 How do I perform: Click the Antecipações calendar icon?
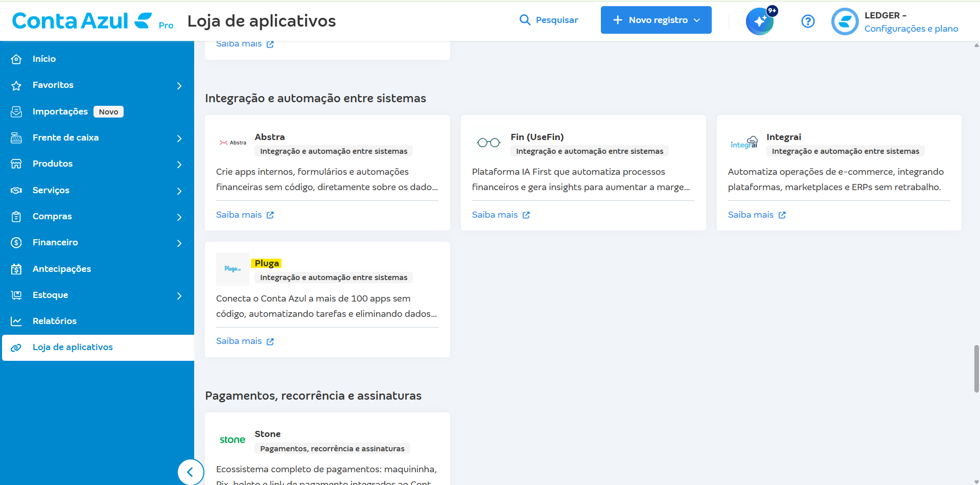pos(16,269)
